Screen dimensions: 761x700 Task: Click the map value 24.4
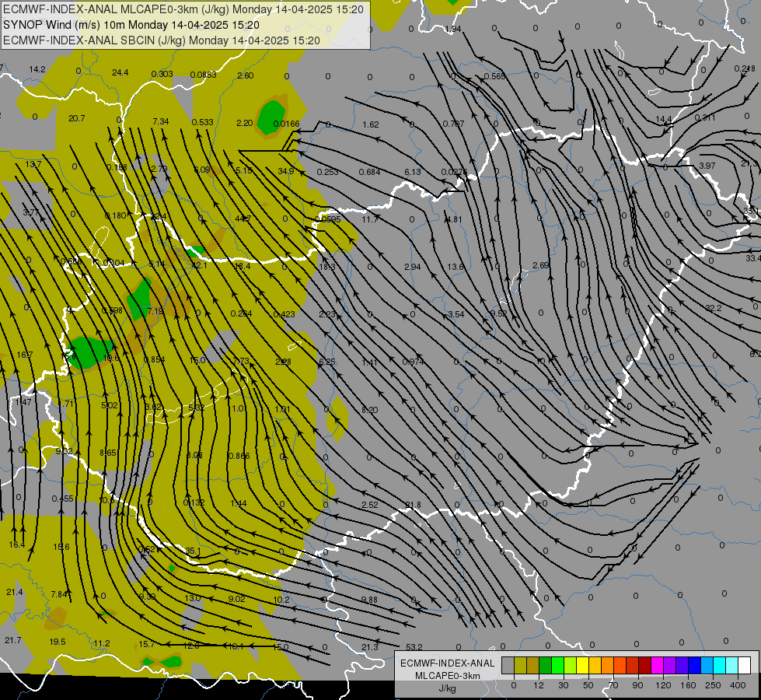(x=120, y=72)
